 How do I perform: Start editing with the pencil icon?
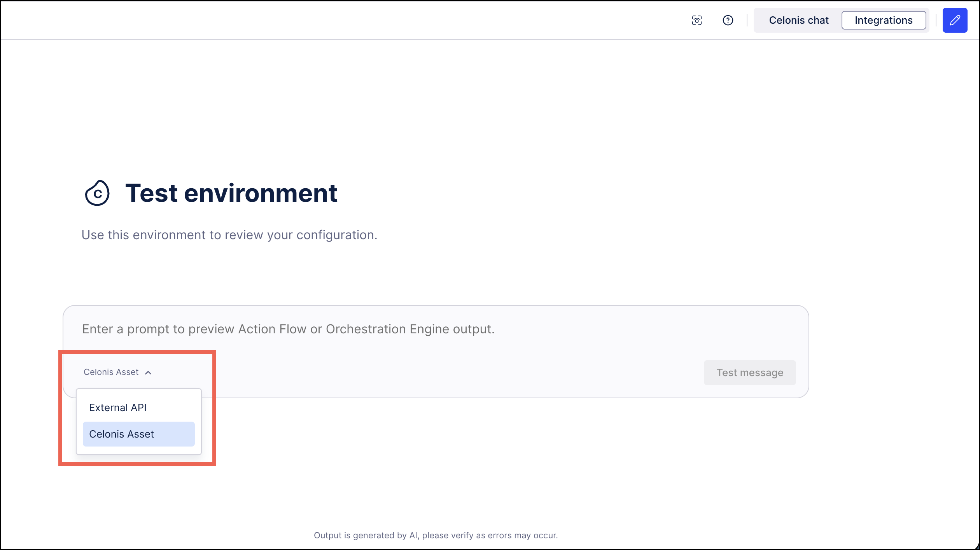click(x=955, y=20)
